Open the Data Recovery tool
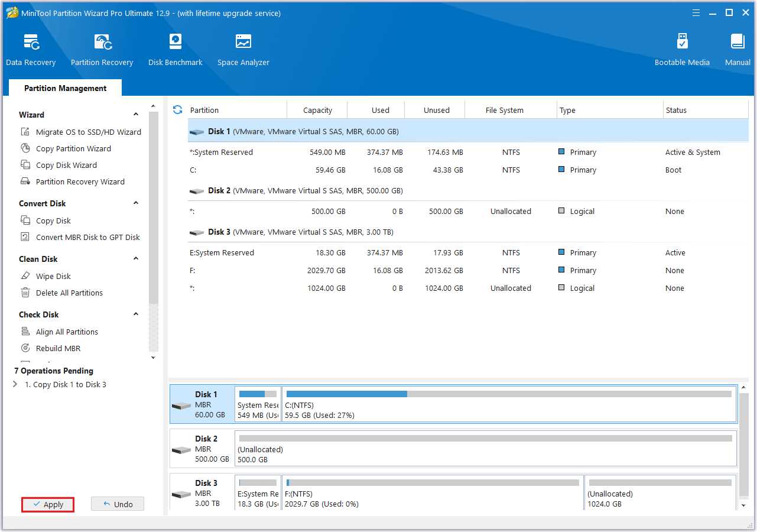This screenshot has width=757, height=532. 31,50
